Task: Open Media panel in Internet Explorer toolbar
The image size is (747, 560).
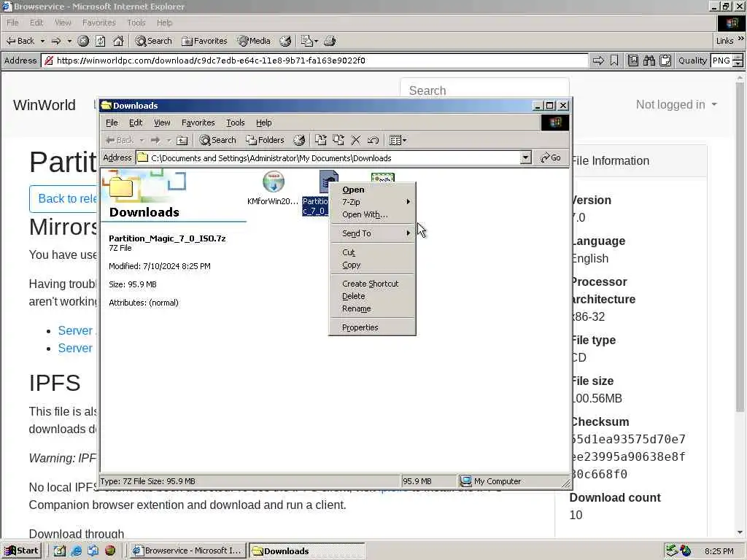Action: [x=254, y=41]
